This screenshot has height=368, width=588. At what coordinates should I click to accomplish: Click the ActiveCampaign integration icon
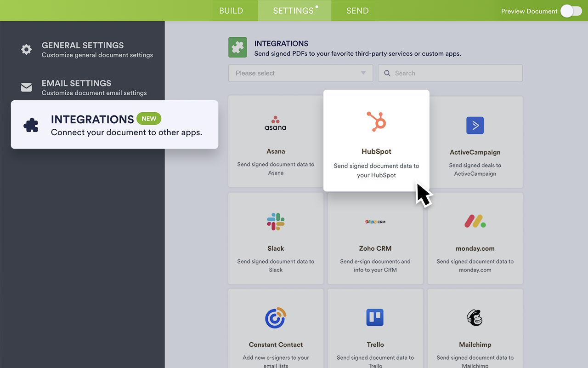point(475,126)
